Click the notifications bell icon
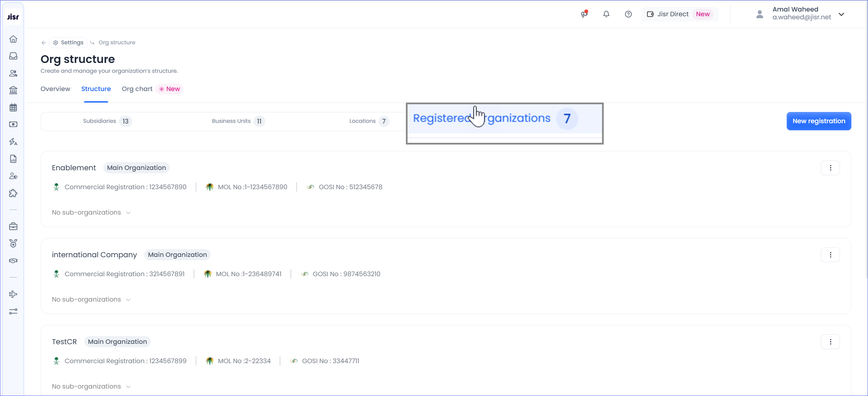 coord(606,14)
